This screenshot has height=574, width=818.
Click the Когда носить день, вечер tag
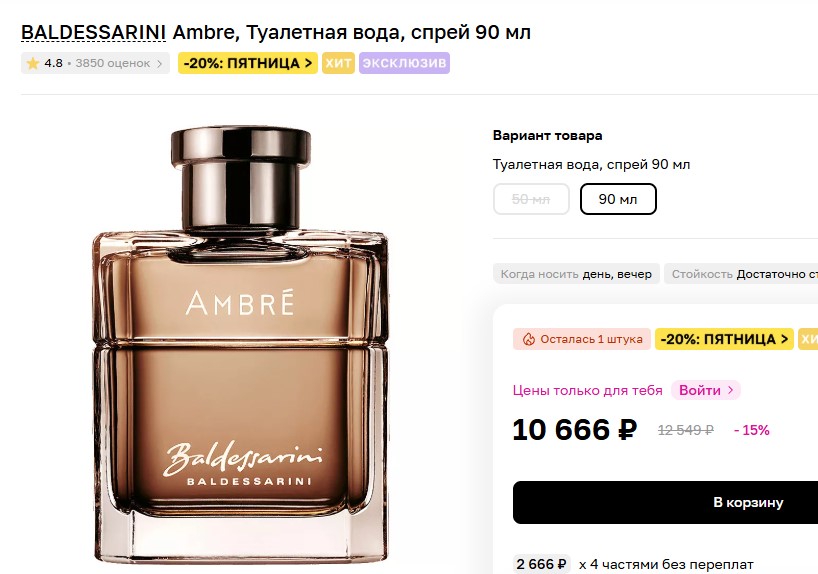(576, 274)
